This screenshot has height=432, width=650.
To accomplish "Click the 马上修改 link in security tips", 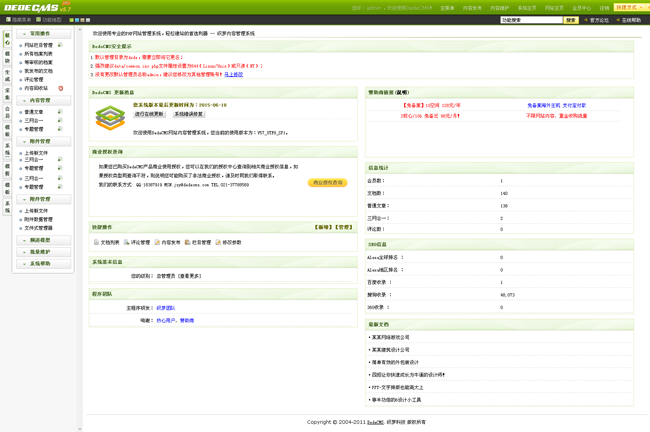I will coord(233,75).
